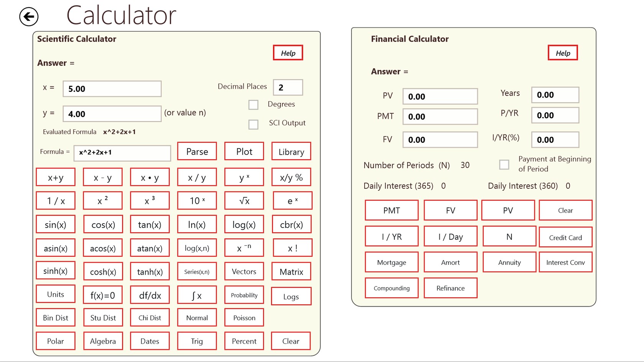644x362 pixels.
Task: Toggle SCI Output mode
Action: tap(253, 124)
